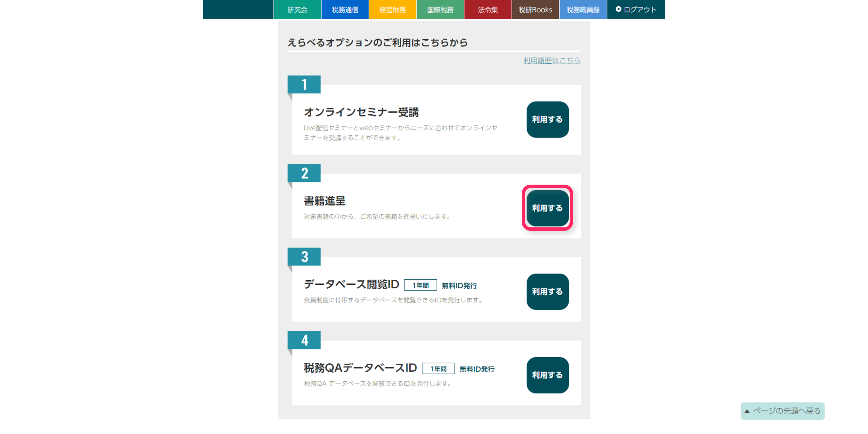The height and width of the screenshot is (434, 868).
Task: Go to the 国際税務 tab
Action: 440,9
